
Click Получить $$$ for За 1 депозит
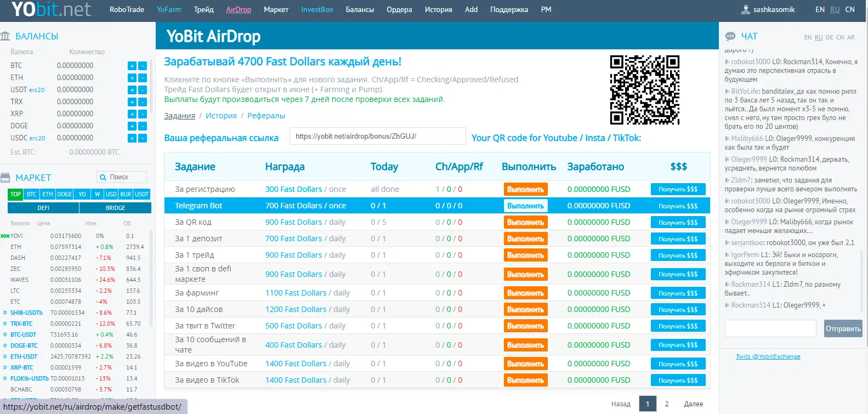678,239
